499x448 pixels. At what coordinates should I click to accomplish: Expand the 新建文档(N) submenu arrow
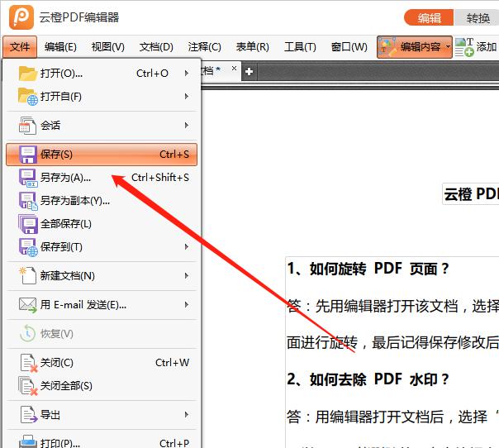click(x=187, y=276)
